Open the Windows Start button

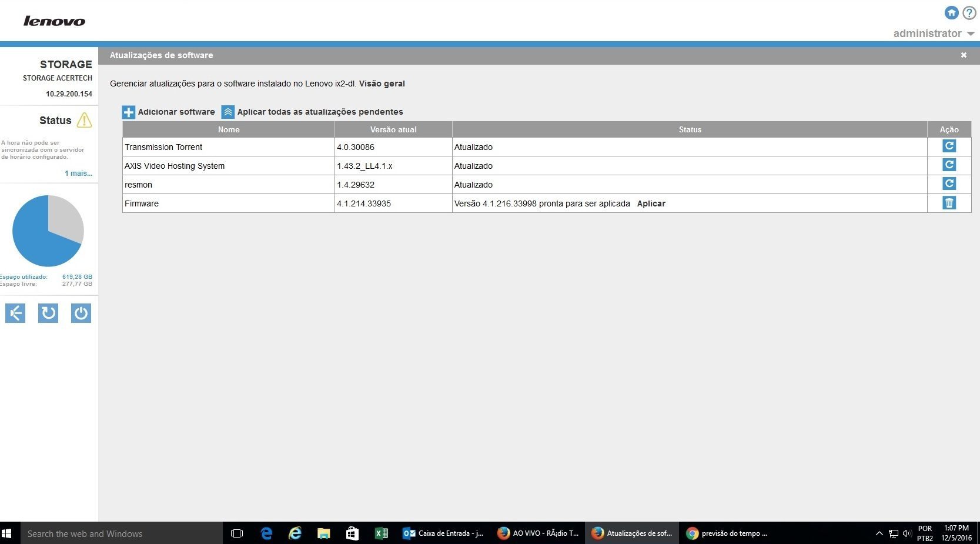[x=7, y=533]
